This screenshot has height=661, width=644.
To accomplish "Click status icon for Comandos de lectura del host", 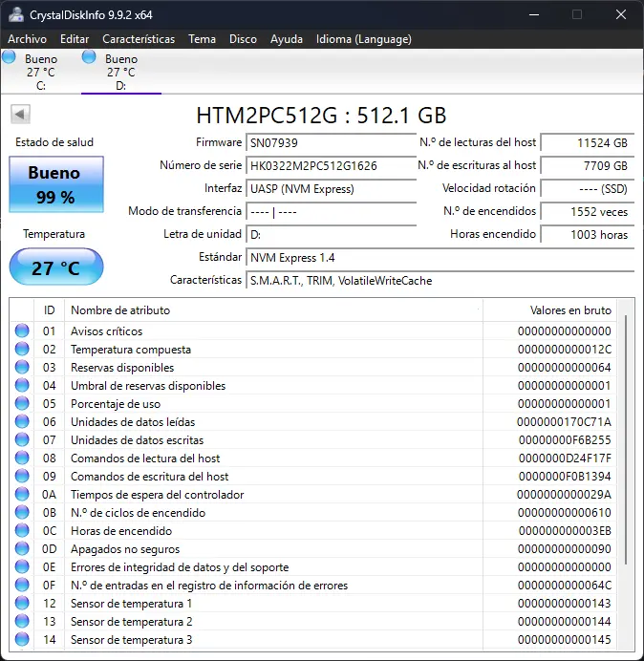I will pyautogui.click(x=22, y=458).
